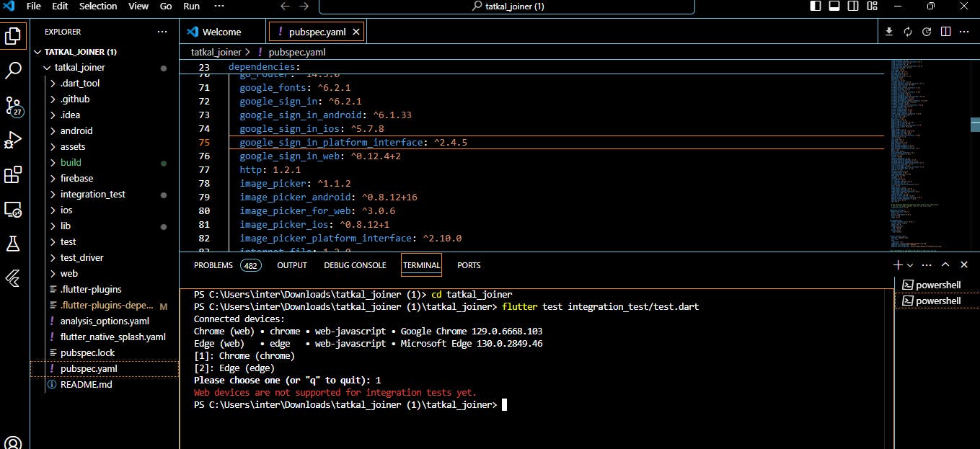Expand the android folder
This screenshot has height=449, width=980.
click(x=76, y=130)
